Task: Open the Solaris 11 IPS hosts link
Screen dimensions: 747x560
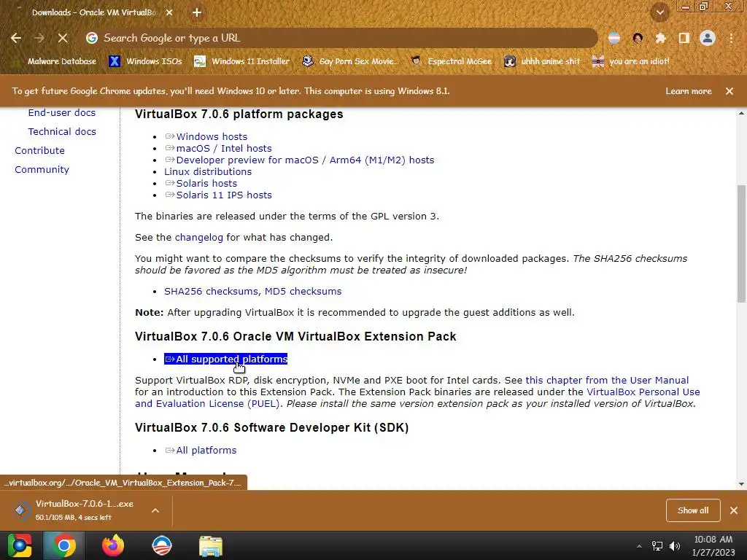Action: tap(218, 195)
